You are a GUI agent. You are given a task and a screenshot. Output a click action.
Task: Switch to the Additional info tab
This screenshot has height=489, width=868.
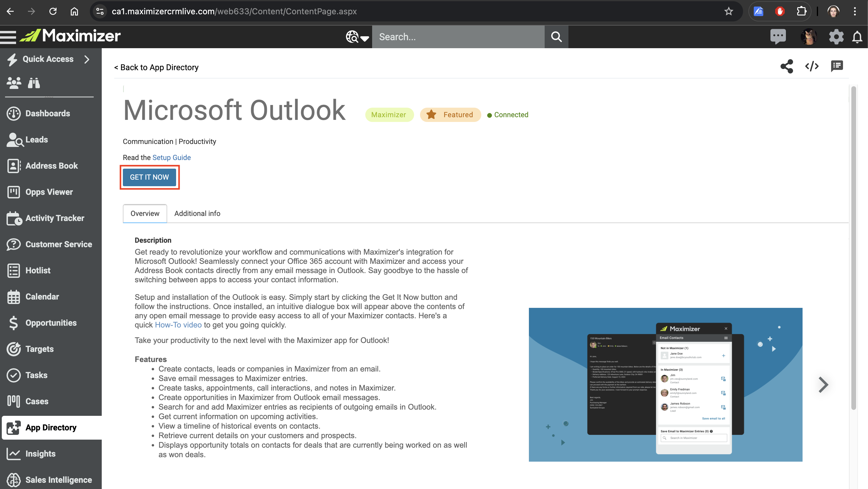tap(197, 214)
